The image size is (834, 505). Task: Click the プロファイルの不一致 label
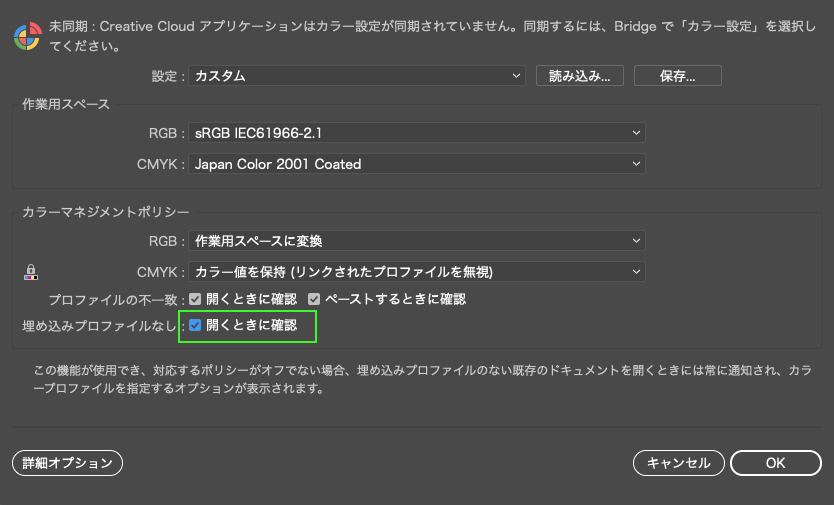pyautogui.click(x=113, y=300)
